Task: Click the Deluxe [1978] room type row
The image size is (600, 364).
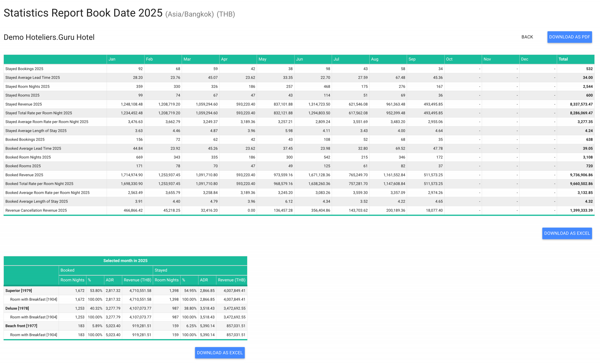Action: click(x=17, y=308)
